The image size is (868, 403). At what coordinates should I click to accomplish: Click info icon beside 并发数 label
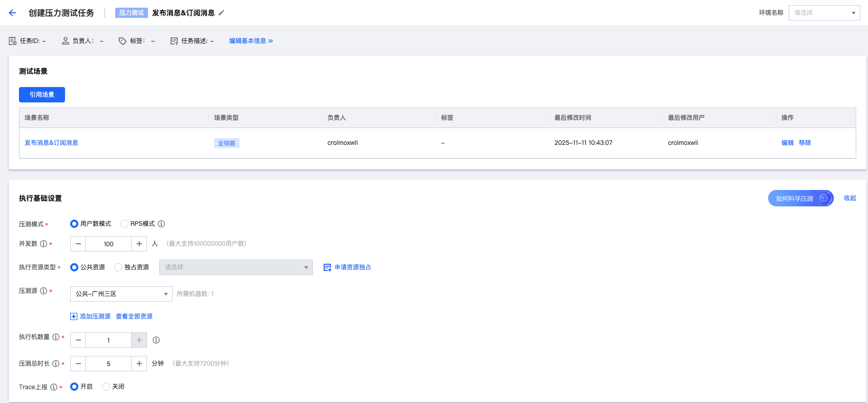click(44, 244)
